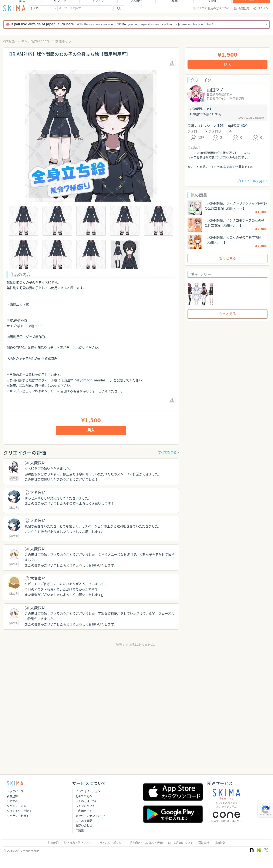Click the chevron on the overseas banner
Image resolution: width=273 pixels, height=868 pixels.
tap(266, 24)
